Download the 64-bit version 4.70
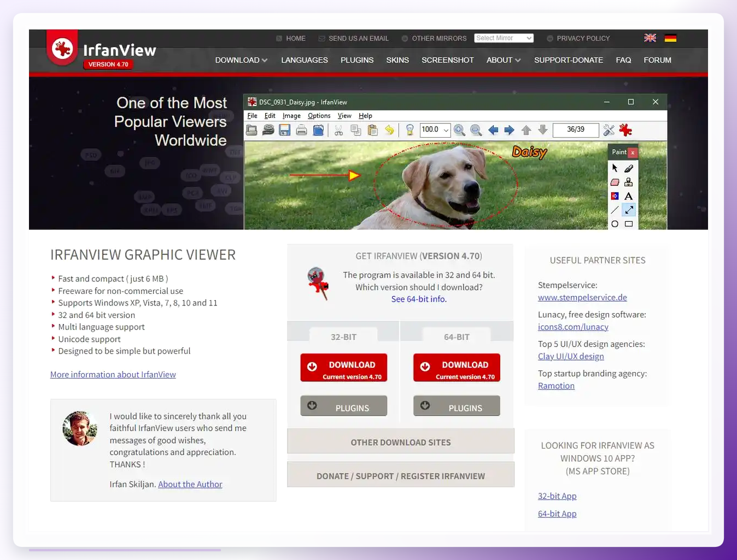Image resolution: width=737 pixels, height=560 pixels. (x=457, y=368)
